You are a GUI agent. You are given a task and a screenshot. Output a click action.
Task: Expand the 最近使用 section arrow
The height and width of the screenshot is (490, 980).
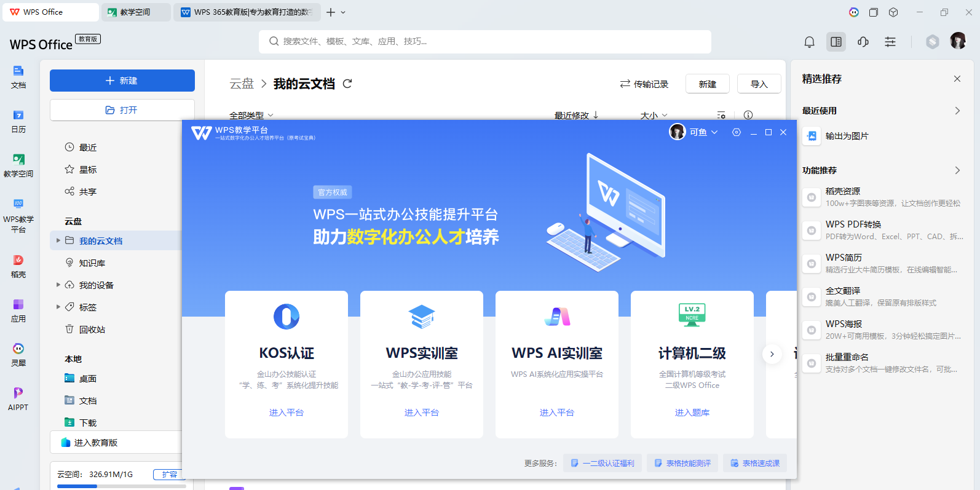957,111
